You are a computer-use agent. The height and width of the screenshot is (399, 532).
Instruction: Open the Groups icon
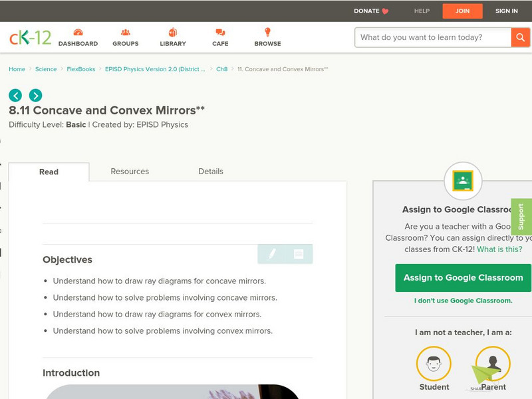[x=125, y=33]
